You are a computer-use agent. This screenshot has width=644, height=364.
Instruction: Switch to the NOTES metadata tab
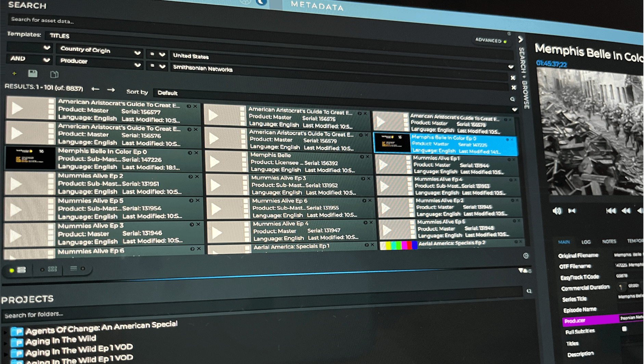coord(609,242)
